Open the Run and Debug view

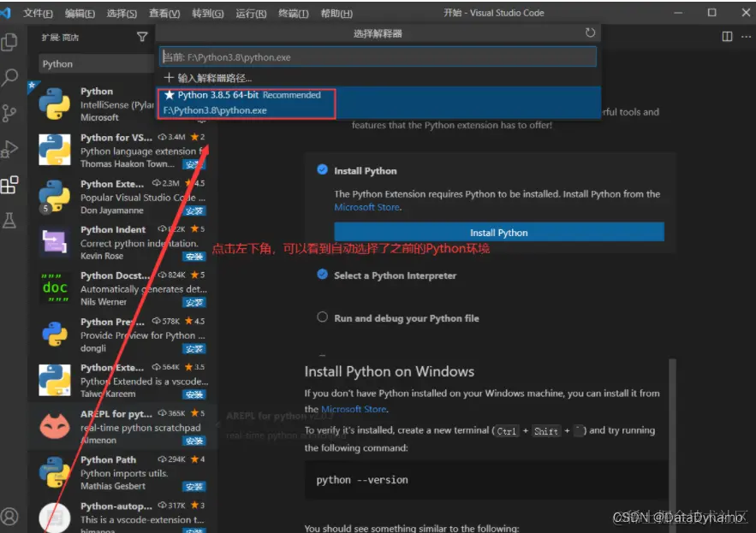point(9,149)
